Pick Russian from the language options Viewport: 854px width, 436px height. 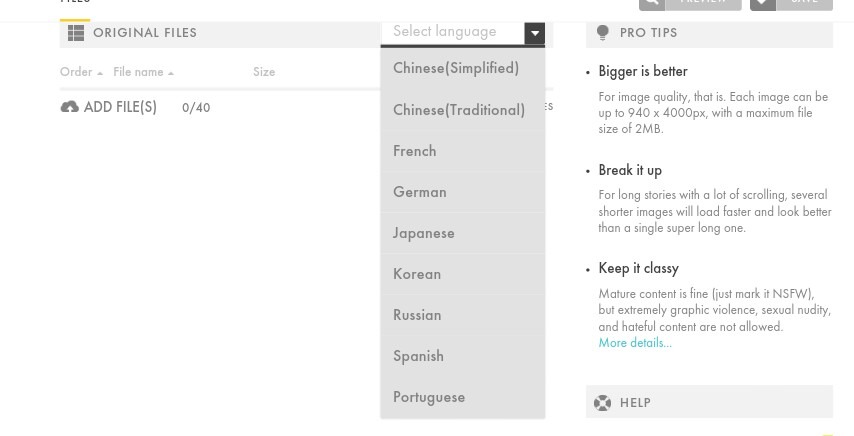tap(417, 315)
